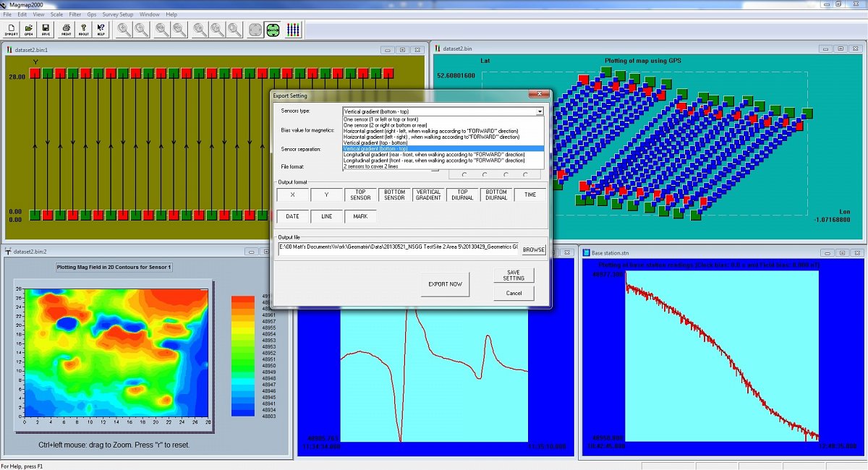Click BROWSE next to output file
Image resolution: width=868 pixels, height=470 pixels.
[534, 249]
